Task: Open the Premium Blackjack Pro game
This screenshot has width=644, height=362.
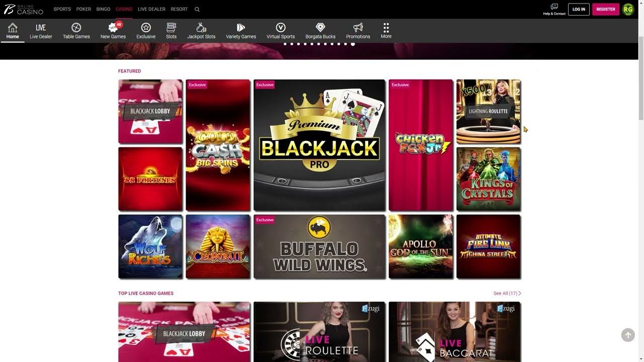Action: coord(319,145)
